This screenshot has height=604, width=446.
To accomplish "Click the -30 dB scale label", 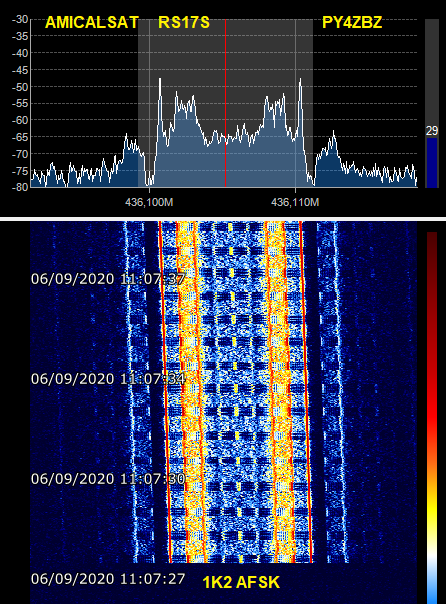I will [20, 19].
